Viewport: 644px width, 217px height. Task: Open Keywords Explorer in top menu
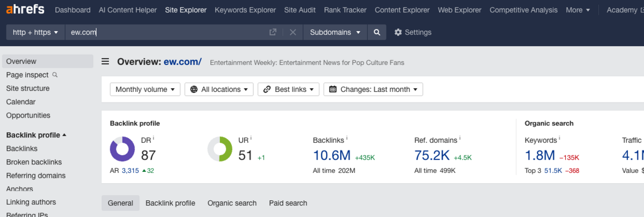[x=245, y=10]
